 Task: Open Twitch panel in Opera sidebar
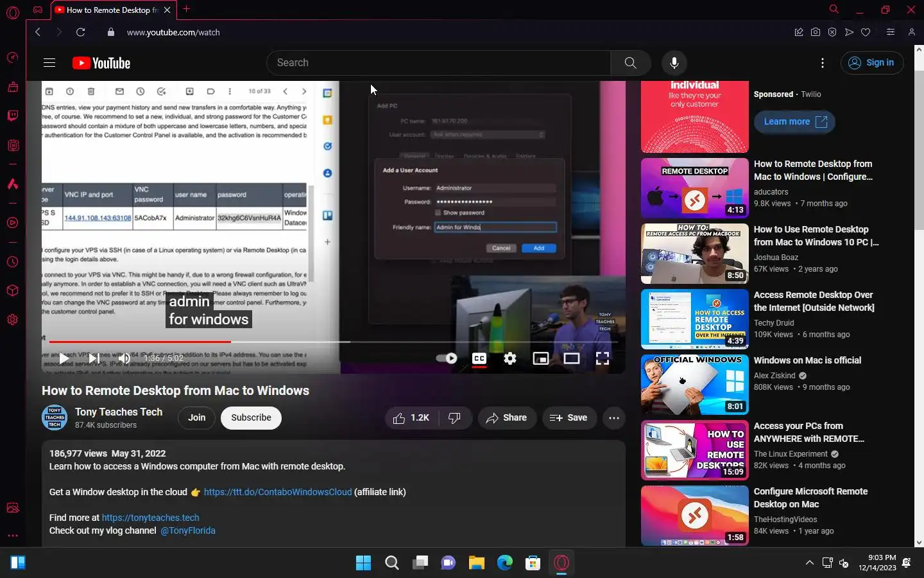(13, 116)
